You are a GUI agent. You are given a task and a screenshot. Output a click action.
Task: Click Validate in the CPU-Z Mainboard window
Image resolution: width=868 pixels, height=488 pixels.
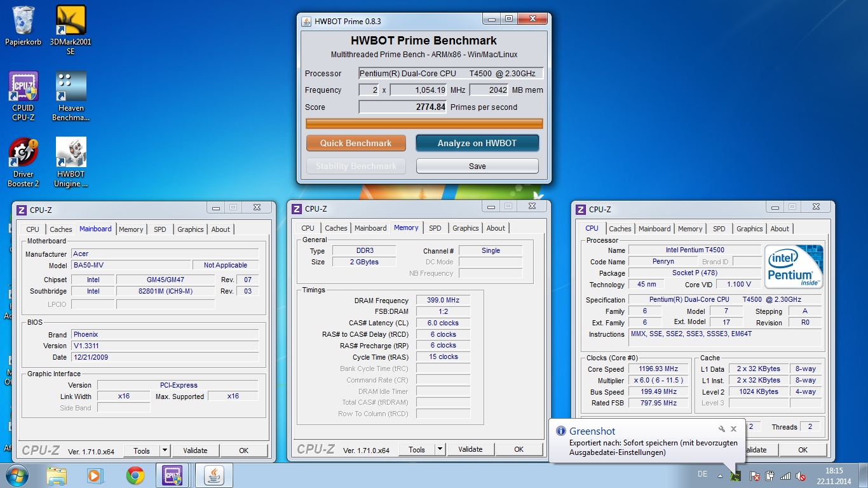pos(195,451)
